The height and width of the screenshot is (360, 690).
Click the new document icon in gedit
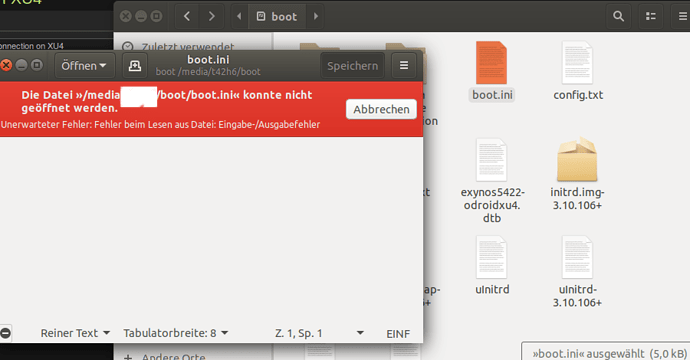click(135, 66)
